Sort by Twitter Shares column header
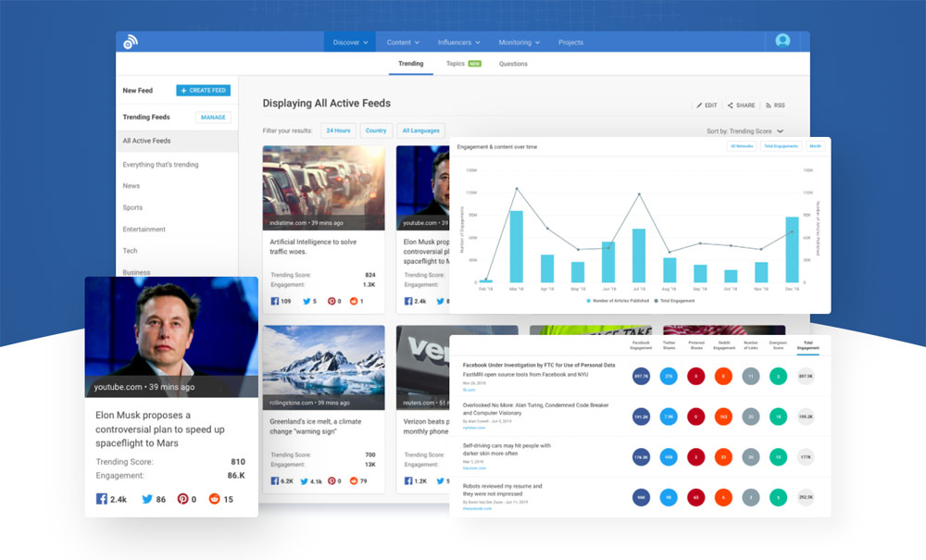This screenshot has width=926, height=560. [x=669, y=345]
